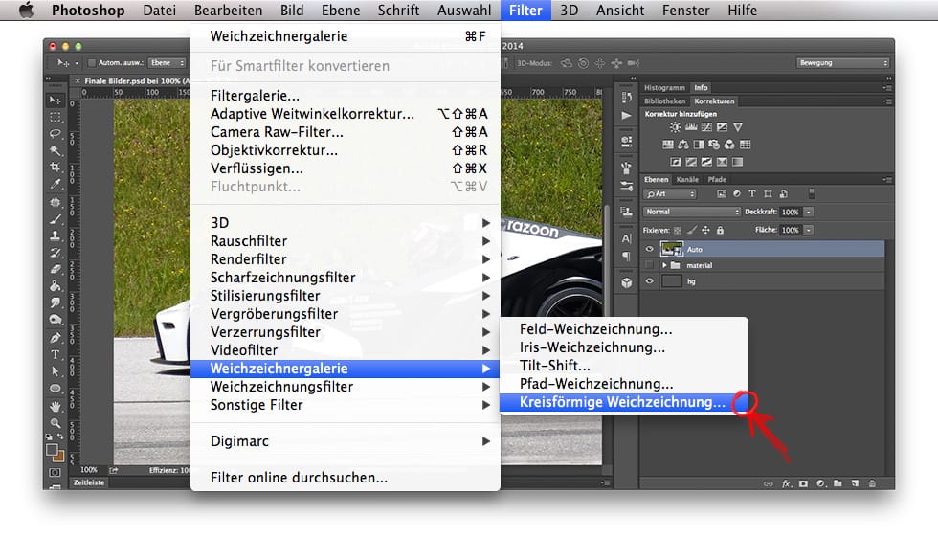
Task: Open the Deckkraft slider dropdown arrow
Action: coord(808,212)
